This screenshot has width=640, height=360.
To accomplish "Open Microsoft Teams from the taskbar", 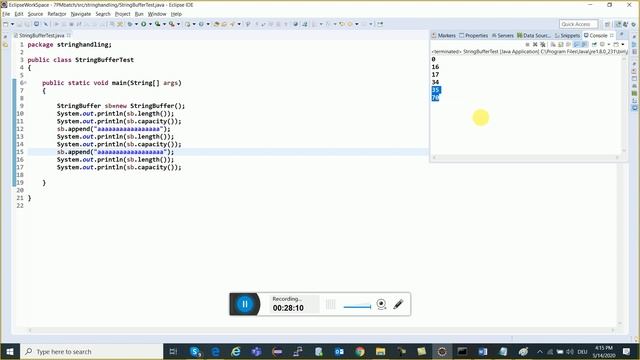I will 256,351.
